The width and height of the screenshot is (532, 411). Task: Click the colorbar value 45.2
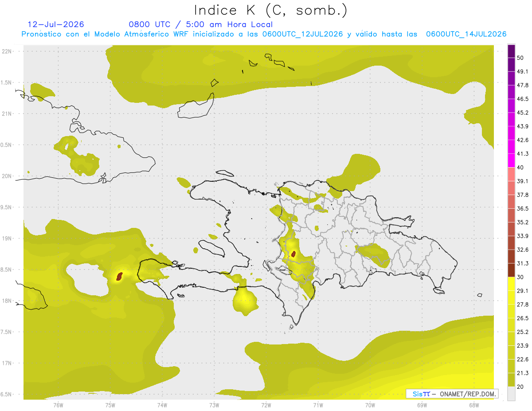[523, 113]
